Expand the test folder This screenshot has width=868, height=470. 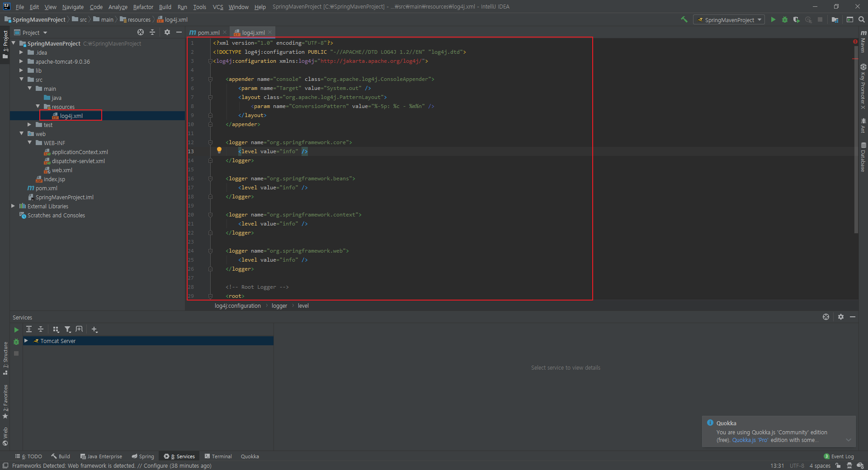(29, 125)
